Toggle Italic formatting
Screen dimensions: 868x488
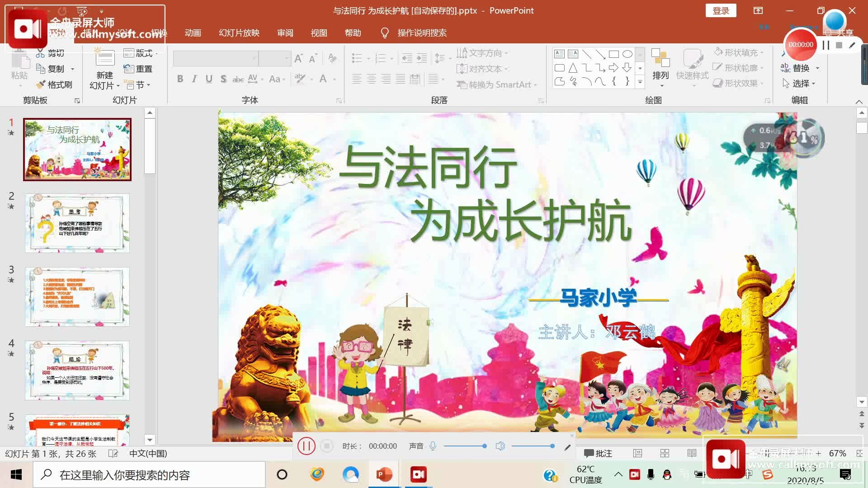coord(194,79)
